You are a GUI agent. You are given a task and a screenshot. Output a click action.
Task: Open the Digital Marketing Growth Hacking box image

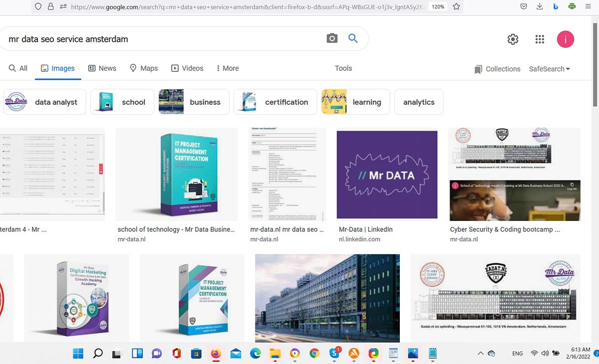[x=76, y=298]
